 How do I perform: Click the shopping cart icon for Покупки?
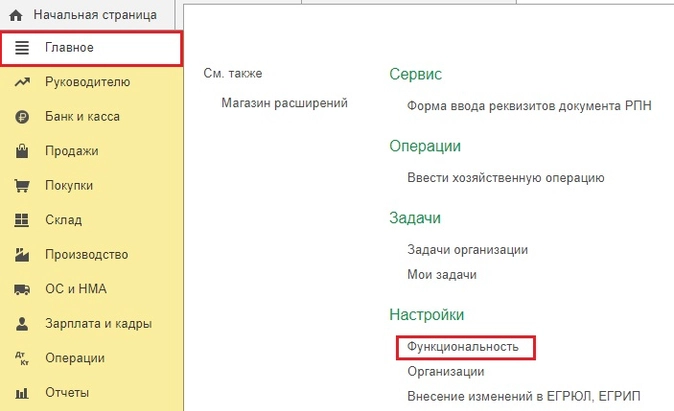(x=21, y=186)
